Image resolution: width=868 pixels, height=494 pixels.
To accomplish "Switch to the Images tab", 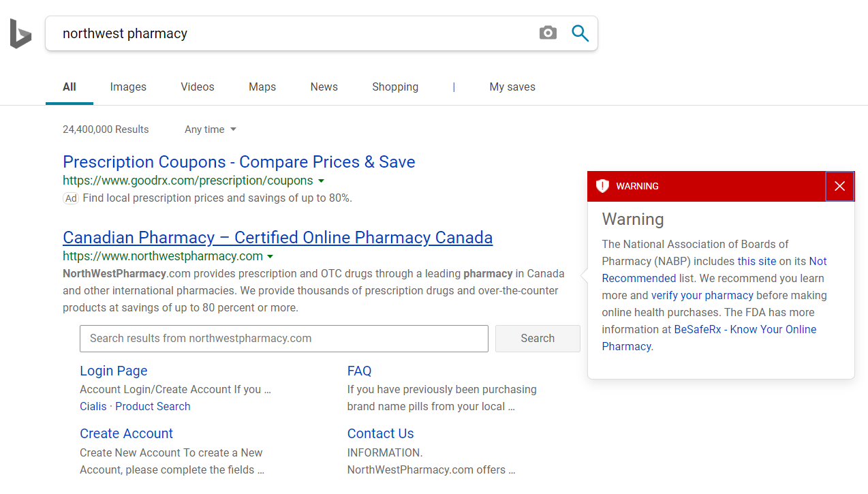I will pyautogui.click(x=128, y=87).
